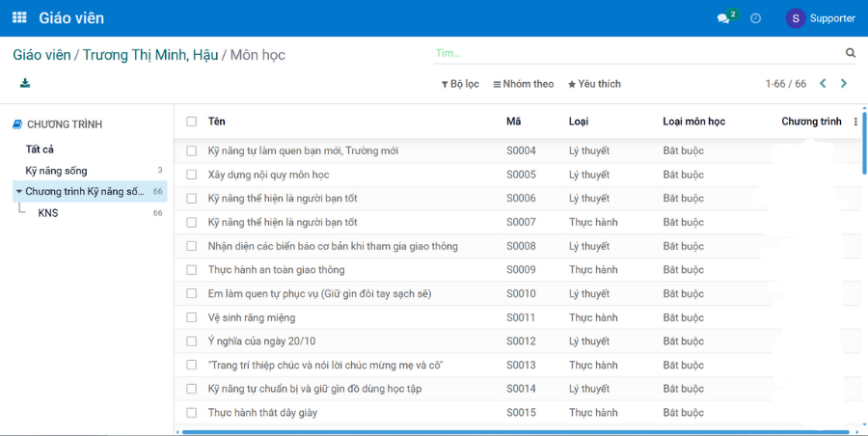Open the Nhóm theo grouping dropdown
Image resolution: width=868 pixels, height=436 pixels.
pos(524,84)
